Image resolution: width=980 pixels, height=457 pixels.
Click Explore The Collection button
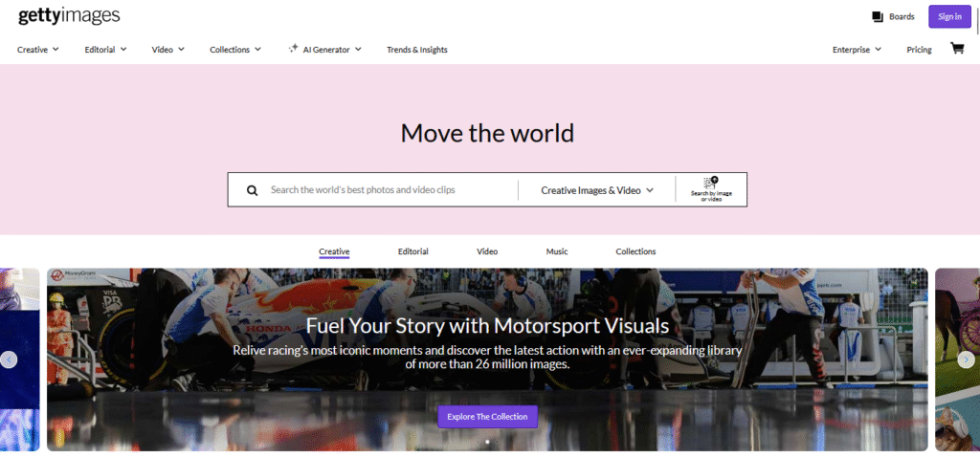click(488, 417)
